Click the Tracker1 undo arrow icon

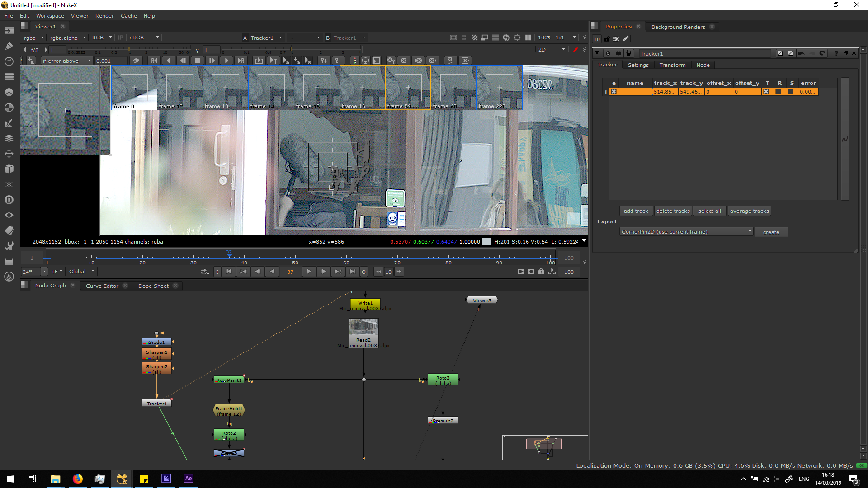(801, 53)
